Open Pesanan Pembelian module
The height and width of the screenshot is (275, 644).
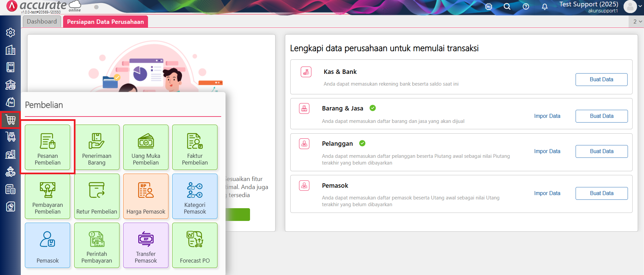[x=48, y=147]
